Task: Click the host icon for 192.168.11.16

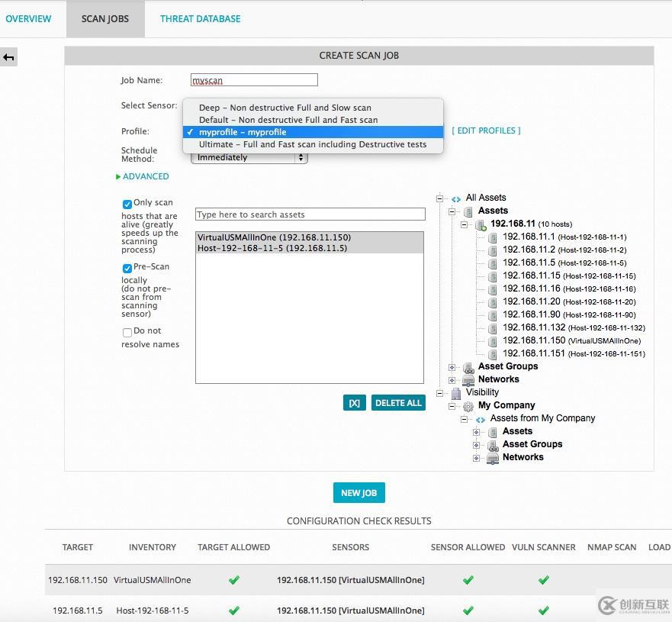Action: (x=493, y=289)
